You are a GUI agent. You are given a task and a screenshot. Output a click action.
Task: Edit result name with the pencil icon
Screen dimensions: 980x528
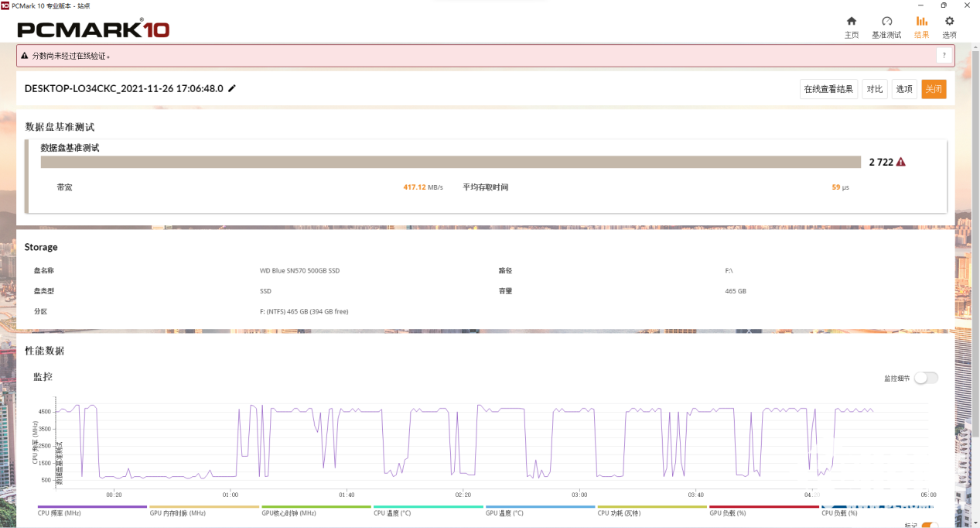(x=231, y=88)
